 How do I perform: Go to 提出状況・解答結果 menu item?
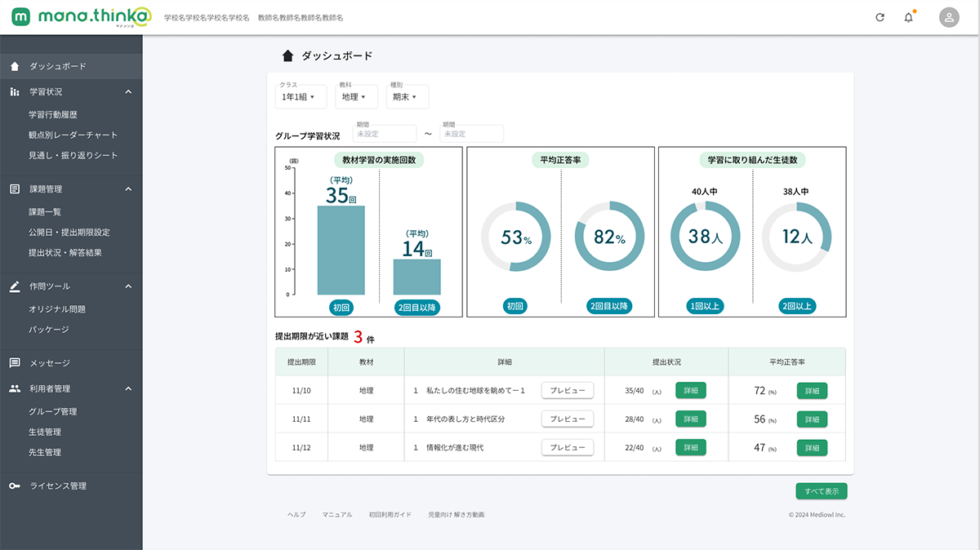click(x=65, y=253)
